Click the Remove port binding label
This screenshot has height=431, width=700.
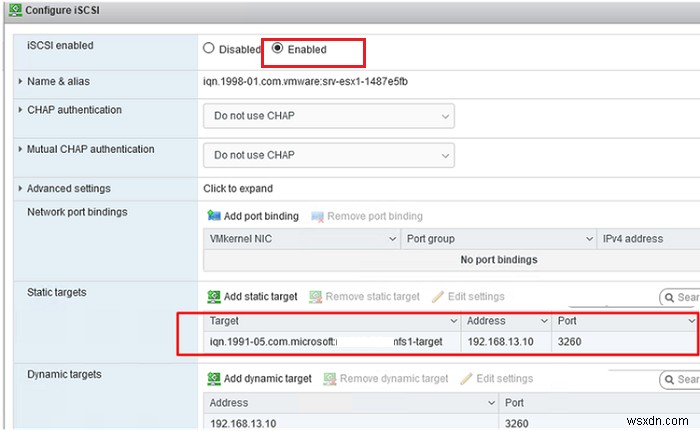point(375,216)
